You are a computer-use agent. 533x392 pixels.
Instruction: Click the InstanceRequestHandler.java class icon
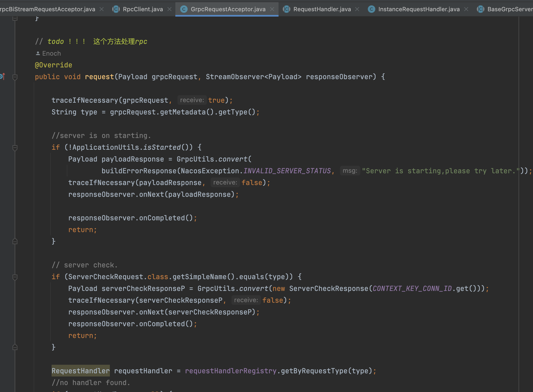coord(371,9)
